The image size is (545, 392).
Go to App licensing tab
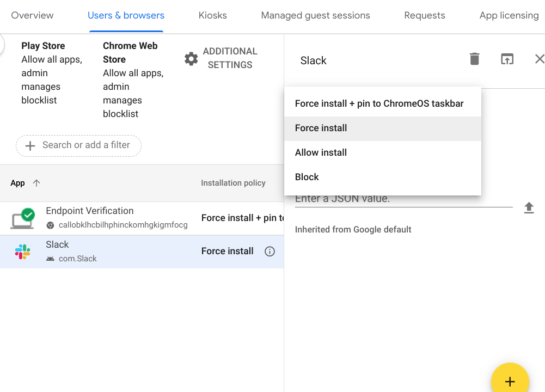coord(509,15)
